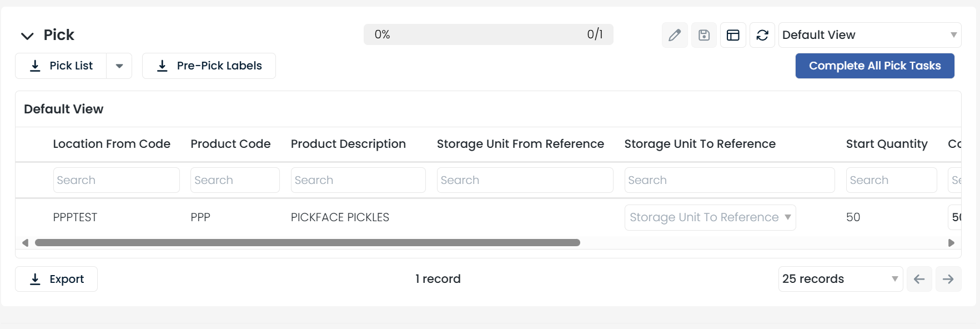Open the Pick List dropdown arrow

[x=119, y=66]
